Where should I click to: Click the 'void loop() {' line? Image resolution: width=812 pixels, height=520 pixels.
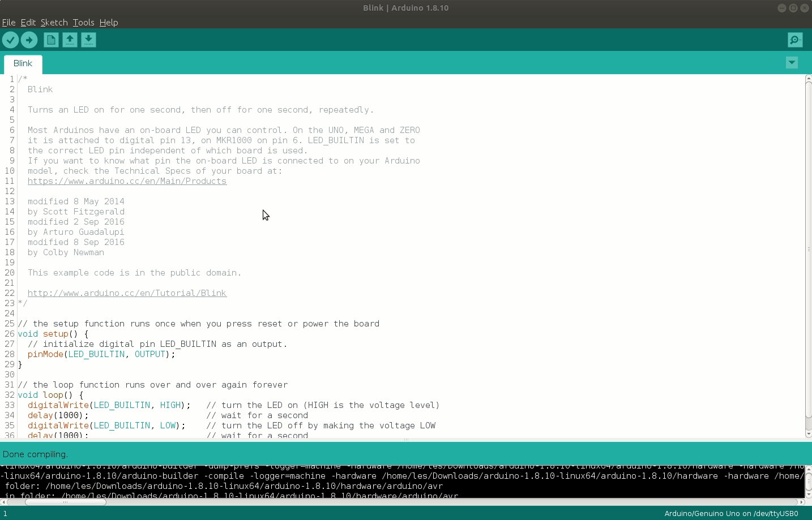(x=50, y=395)
